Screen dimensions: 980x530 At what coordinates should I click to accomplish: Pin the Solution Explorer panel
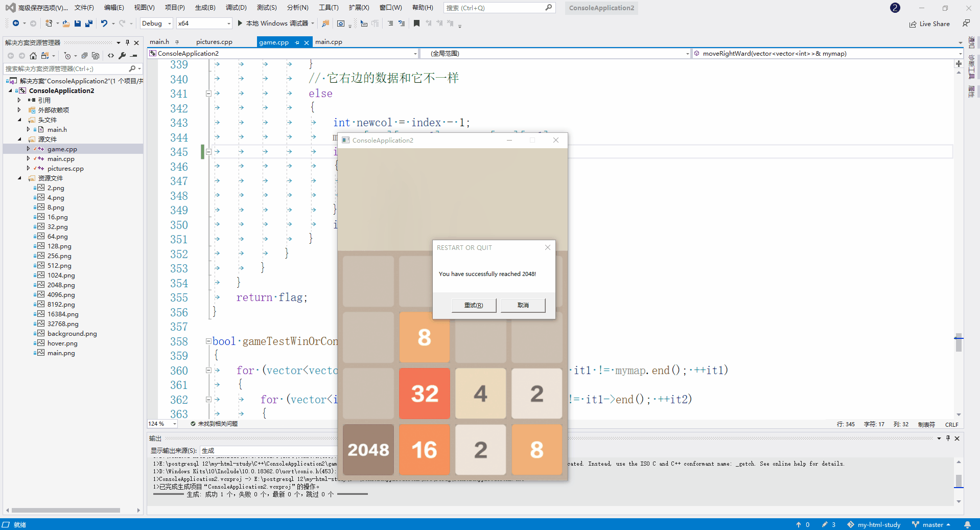coord(127,43)
